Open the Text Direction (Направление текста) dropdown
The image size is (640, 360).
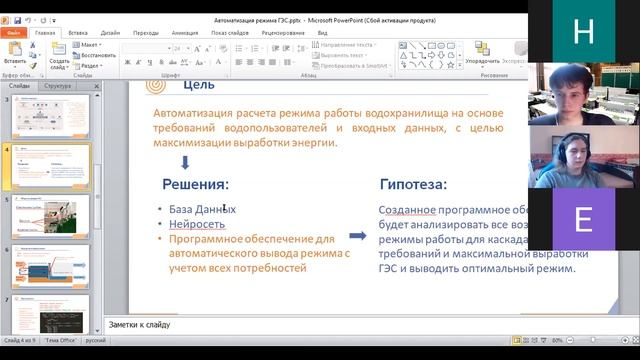[344, 45]
